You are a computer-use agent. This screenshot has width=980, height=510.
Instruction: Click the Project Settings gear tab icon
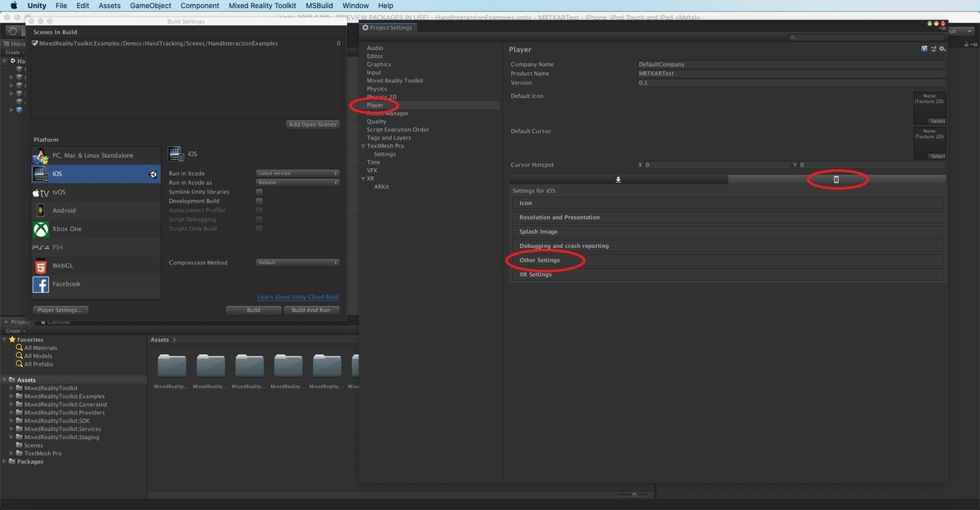click(x=366, y=28)
